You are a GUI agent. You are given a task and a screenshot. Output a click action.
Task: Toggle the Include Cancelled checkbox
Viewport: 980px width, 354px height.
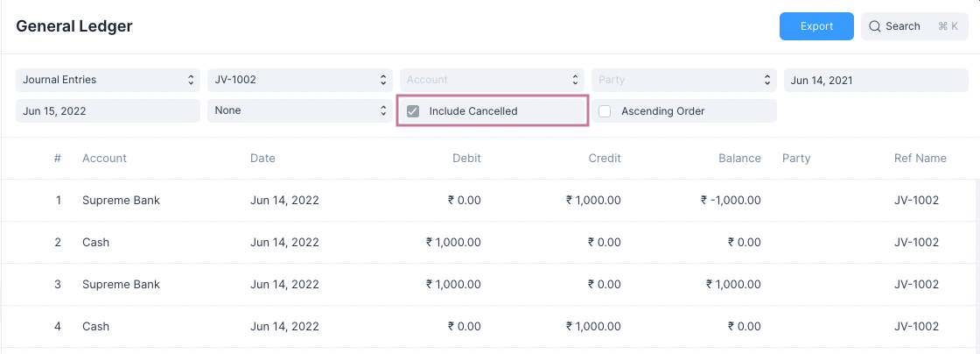[414, 111]
